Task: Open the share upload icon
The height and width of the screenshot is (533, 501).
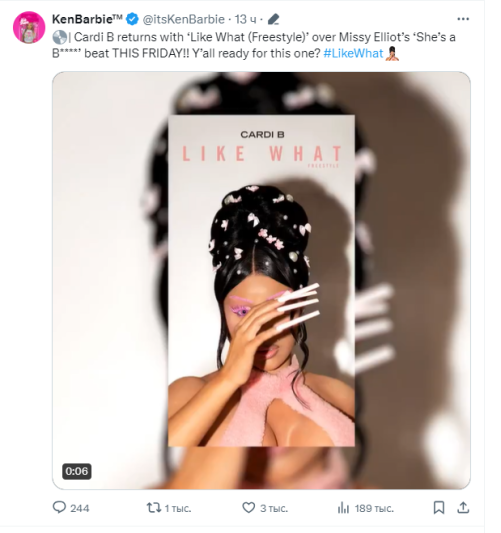Action: click(463, 508)
